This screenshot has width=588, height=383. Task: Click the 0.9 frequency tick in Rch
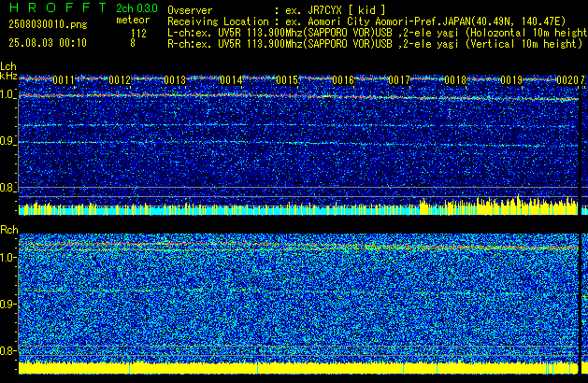tap(7, 304)
